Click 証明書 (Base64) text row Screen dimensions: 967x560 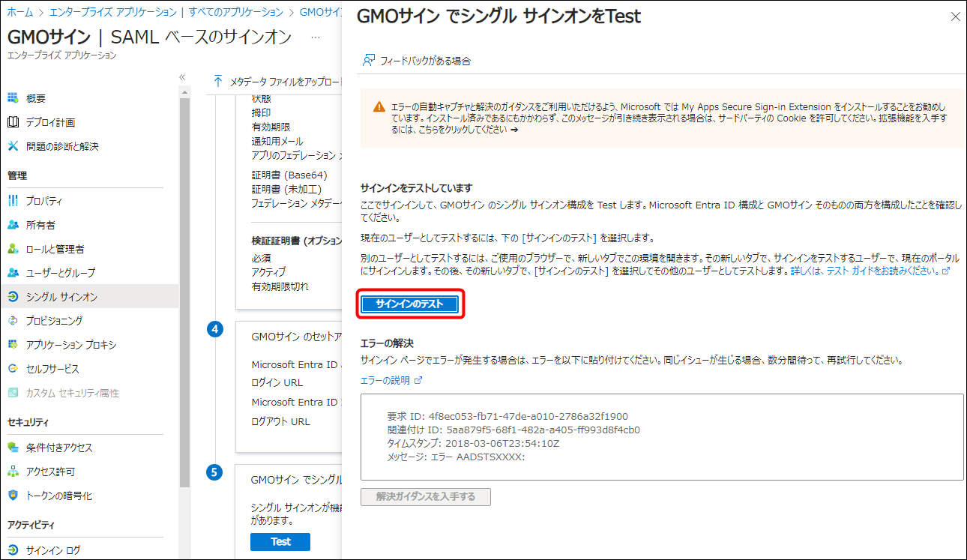click(x=289, y=175)
